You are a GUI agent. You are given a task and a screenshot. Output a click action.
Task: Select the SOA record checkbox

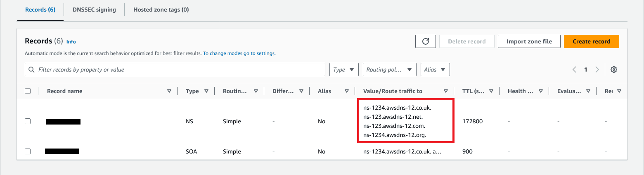pyautogui.click(x=28, y=151)
